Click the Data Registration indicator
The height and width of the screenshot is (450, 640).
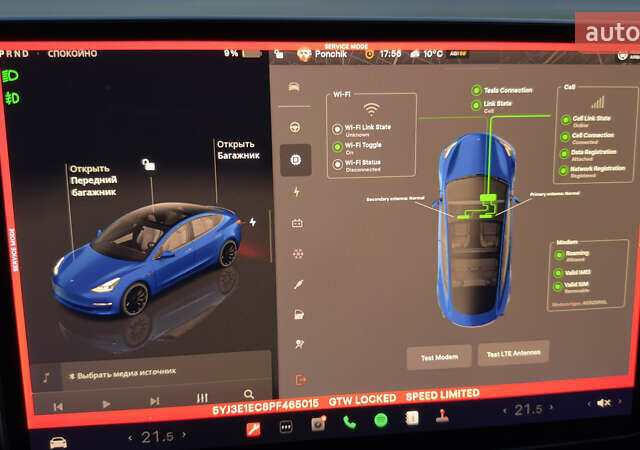pos(564,154)
